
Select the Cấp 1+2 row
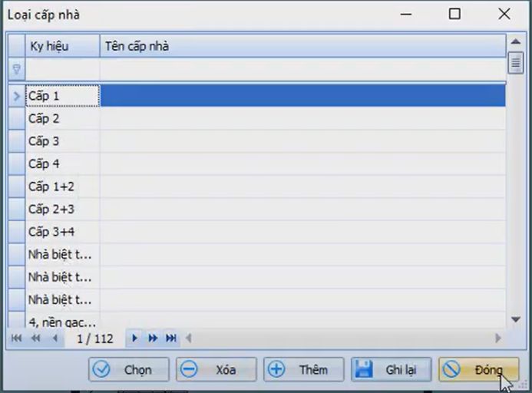click(62, 187)
